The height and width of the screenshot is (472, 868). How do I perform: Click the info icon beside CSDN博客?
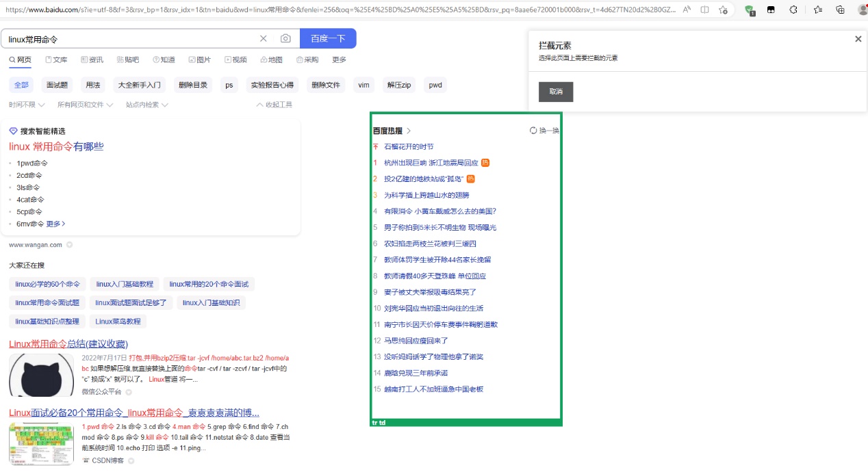[x=131, y=461]
